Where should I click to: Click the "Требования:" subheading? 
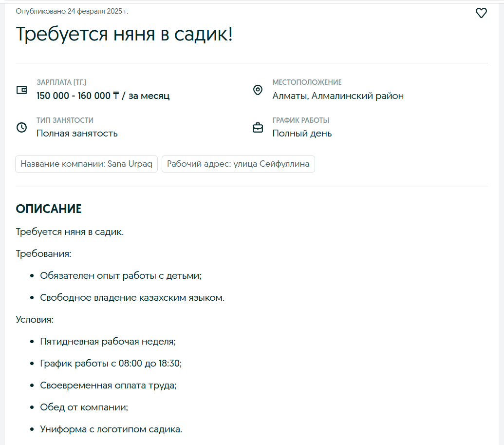(43, 254)
